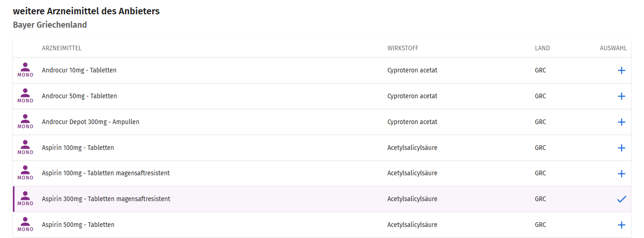Add Aspirin 100mg Tabletten using plus icon
Screen dimensions: 644x238
(x=621, y=148)
